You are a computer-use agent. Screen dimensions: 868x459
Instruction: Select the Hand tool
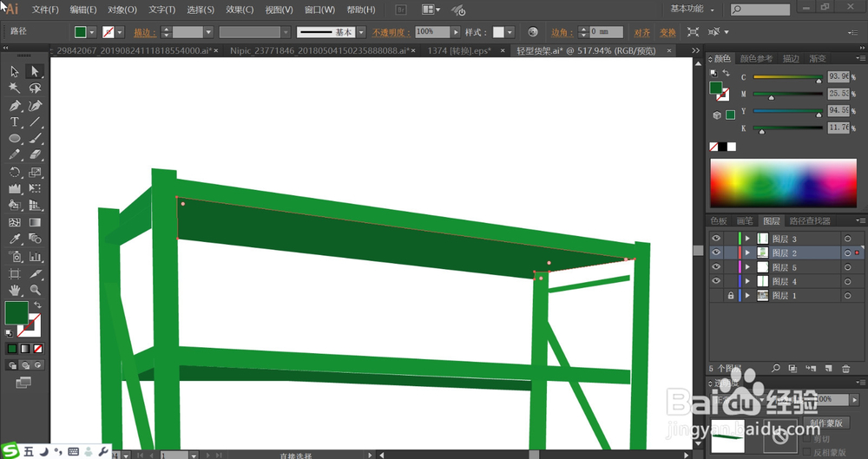15,290
